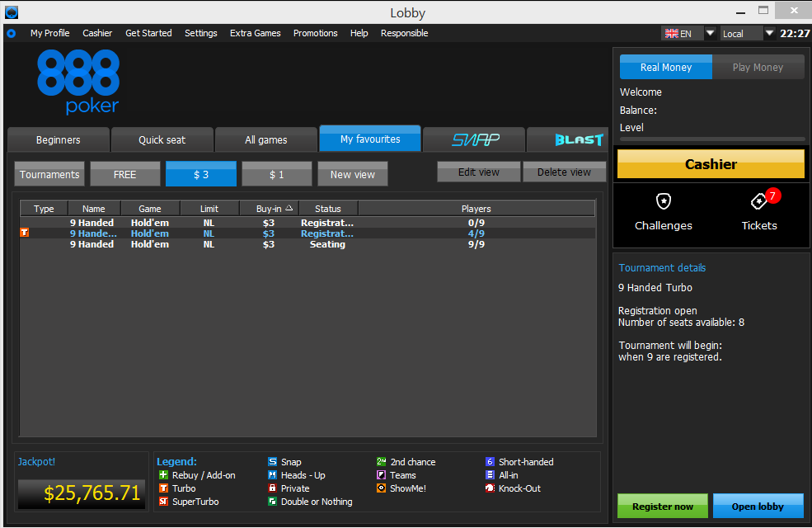
Task: Click the All-in legend icon
Action: [x=490, y=474]
